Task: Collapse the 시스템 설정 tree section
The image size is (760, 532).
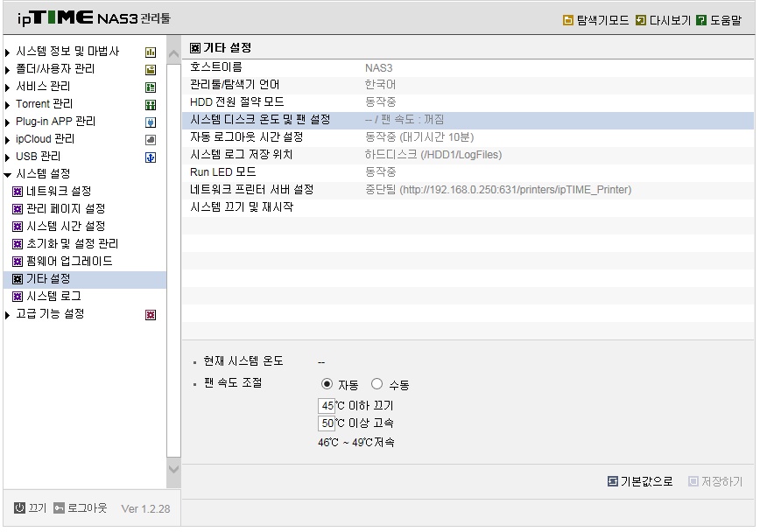Action: pyautogui.click(x=7, y=174)
